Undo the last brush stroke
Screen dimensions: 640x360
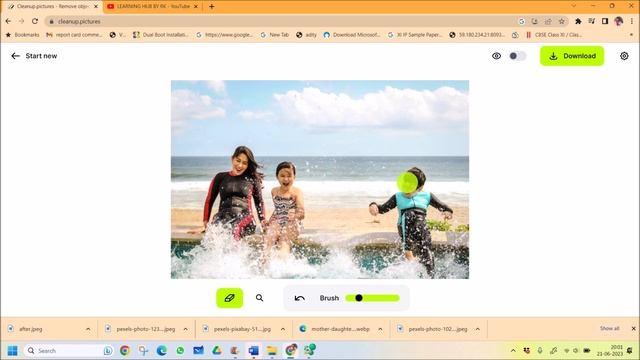click(300, 298)
